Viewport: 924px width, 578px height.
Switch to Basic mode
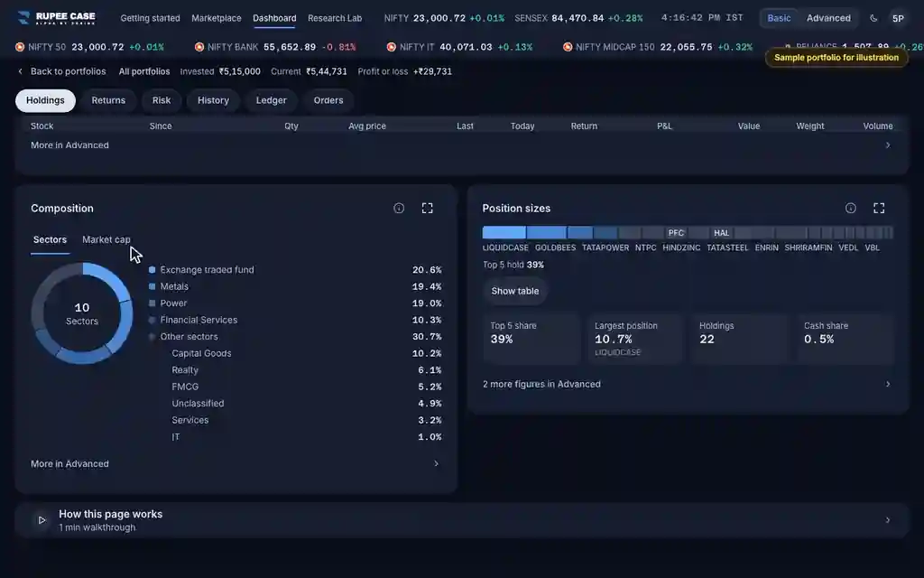pyautogui.click(x=779, y=18)
